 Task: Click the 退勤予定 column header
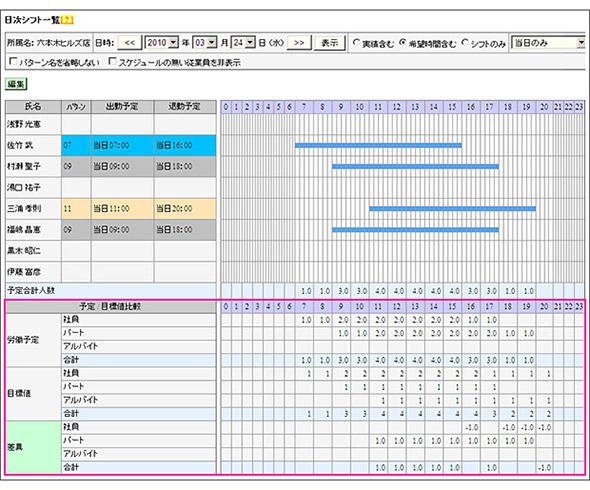[185, 107]
